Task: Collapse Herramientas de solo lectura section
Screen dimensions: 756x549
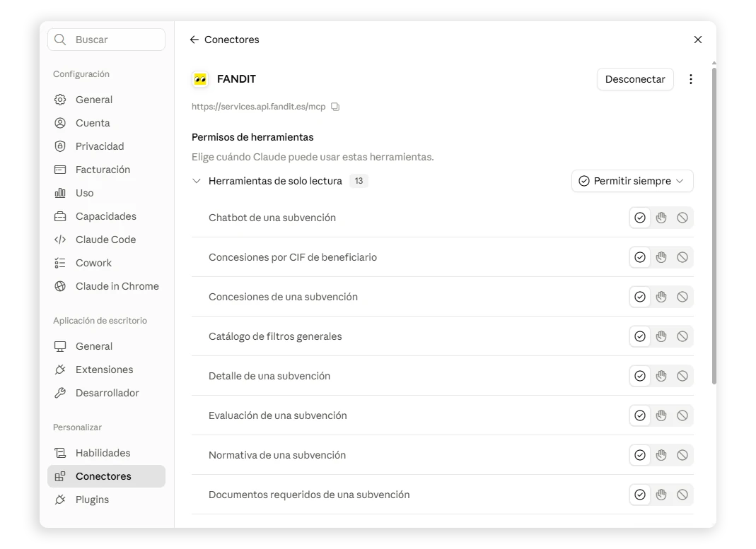Action: 196,181
